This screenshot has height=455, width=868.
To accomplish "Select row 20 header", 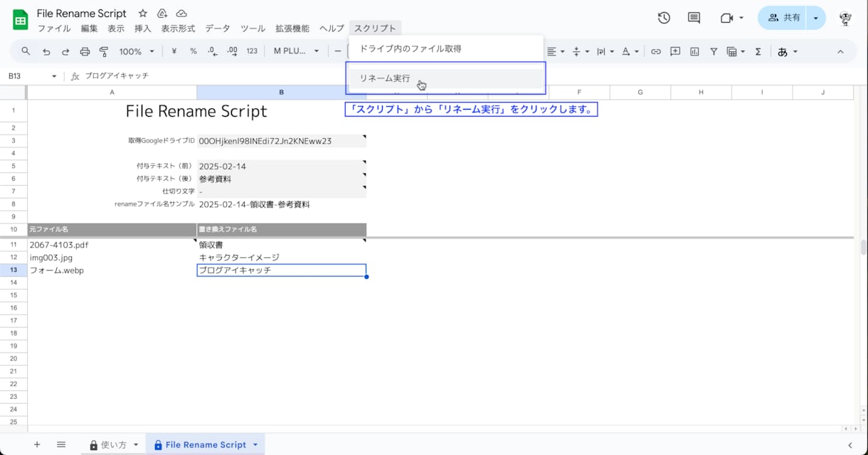I will 14,358.
